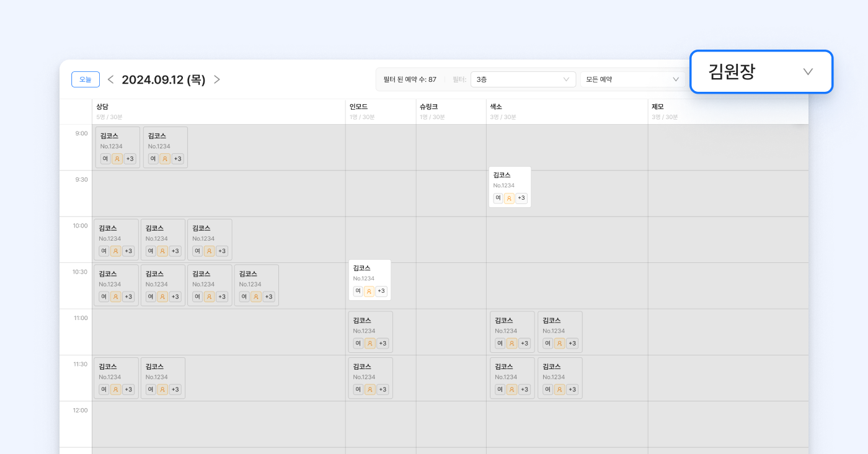868x454 pixels.
Task: Select the 상담 column header
Action: coord(218,112)
